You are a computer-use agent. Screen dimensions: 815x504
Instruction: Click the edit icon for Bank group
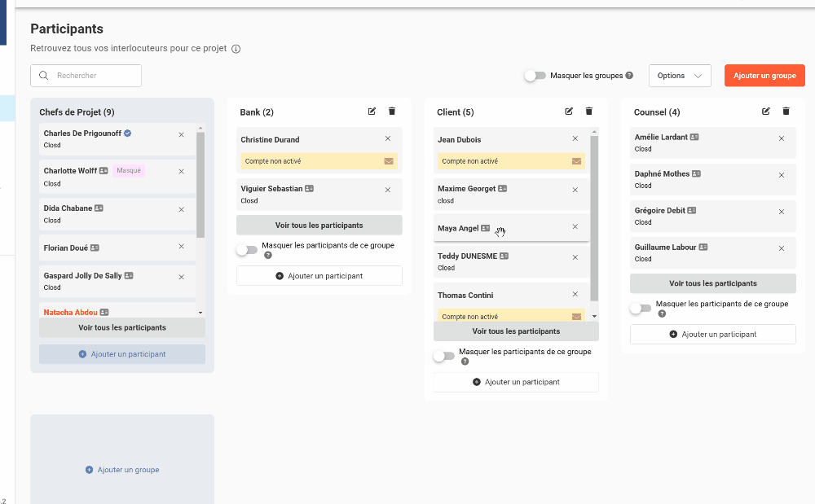pos(372,112)
